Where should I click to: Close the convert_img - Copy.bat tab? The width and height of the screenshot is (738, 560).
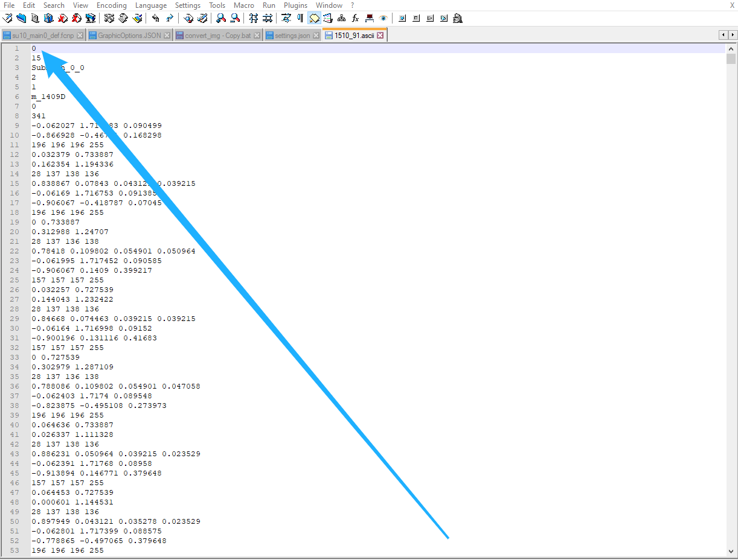pyautogui.click(x=257, y=36)
